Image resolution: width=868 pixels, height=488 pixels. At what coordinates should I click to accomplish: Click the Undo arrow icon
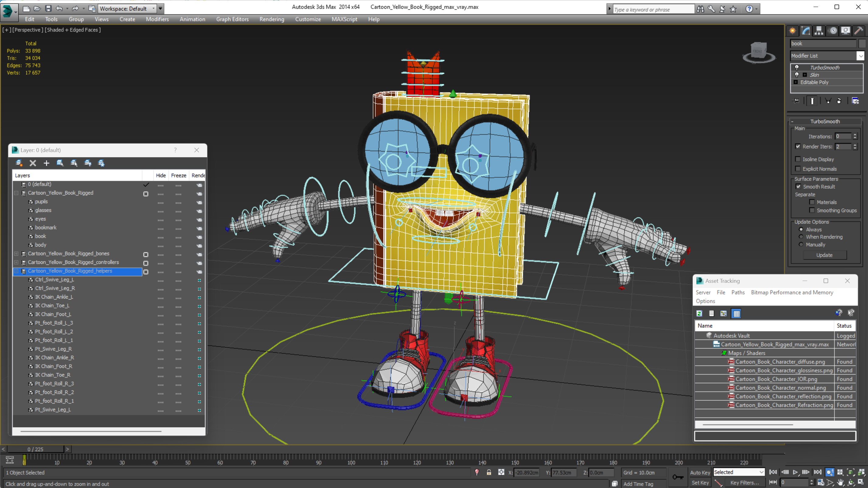tap(59, 9)
